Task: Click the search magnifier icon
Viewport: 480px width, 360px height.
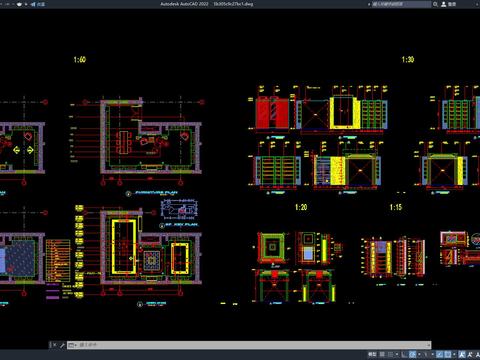Action: tap(435, 4)
